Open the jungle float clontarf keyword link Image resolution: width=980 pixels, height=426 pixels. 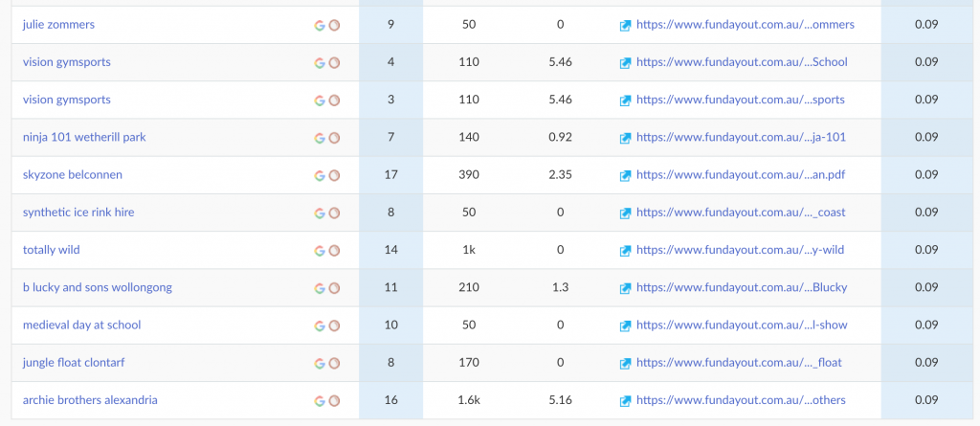pos(74,362)
